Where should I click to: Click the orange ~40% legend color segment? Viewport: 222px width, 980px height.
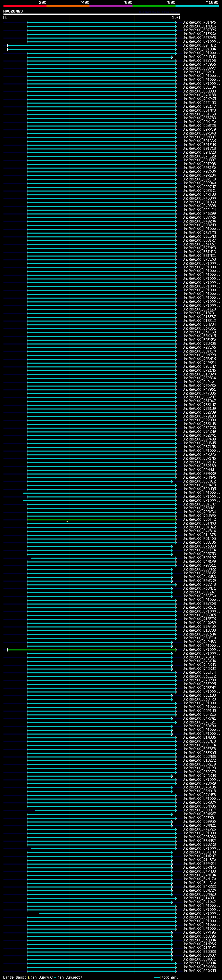click(x=68, y=6)
